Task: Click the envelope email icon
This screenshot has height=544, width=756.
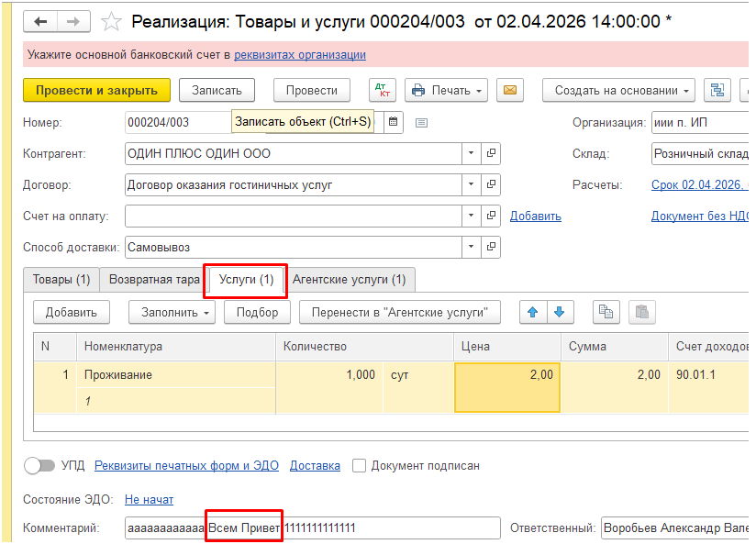Action: 509,90
